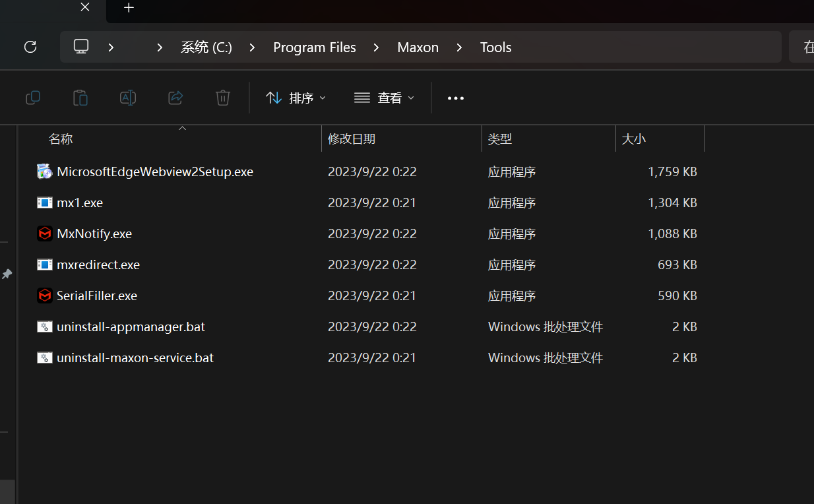
Task: Sort by the 类型 column header
Action: pos(500,139)
